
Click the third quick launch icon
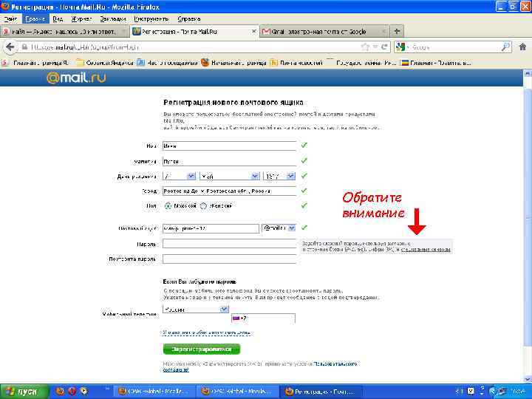83,391
